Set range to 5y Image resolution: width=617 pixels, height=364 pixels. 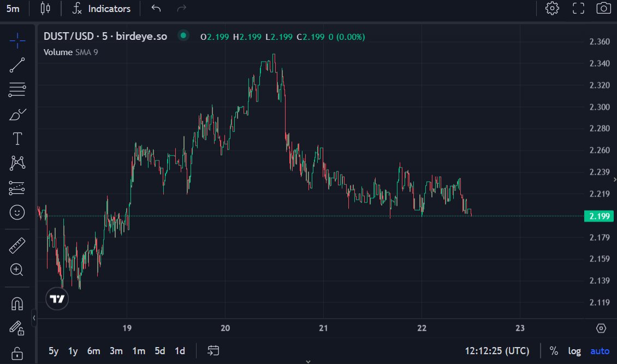tap(54, 351)
